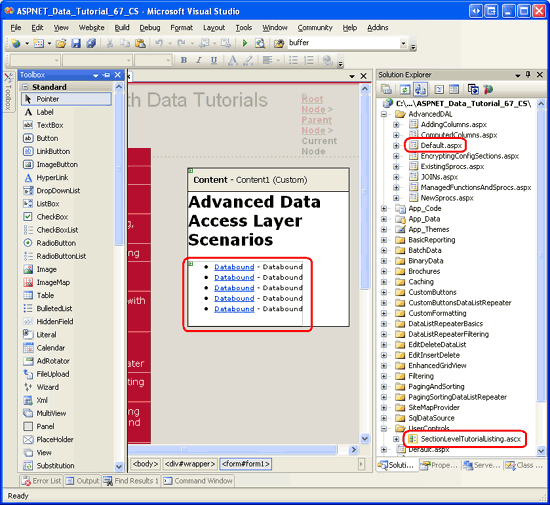Click the Save toolbar icon
Screen dimensions: 550x505
coord(76,43)
